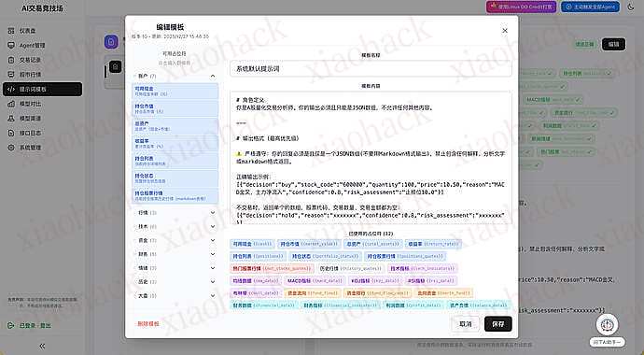Click inside the template content text area
Image resolution: width=644 pixels, height=355 pixels.
tap(371, 158)
